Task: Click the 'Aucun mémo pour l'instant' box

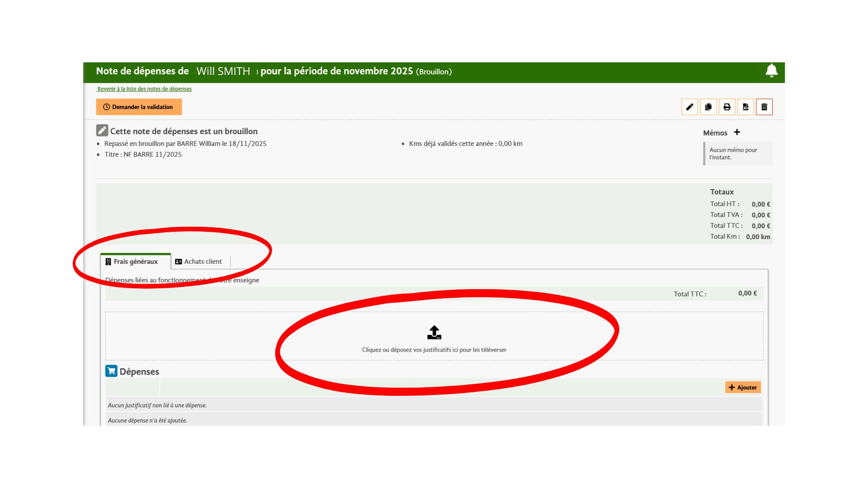Action: coord(738,154)
